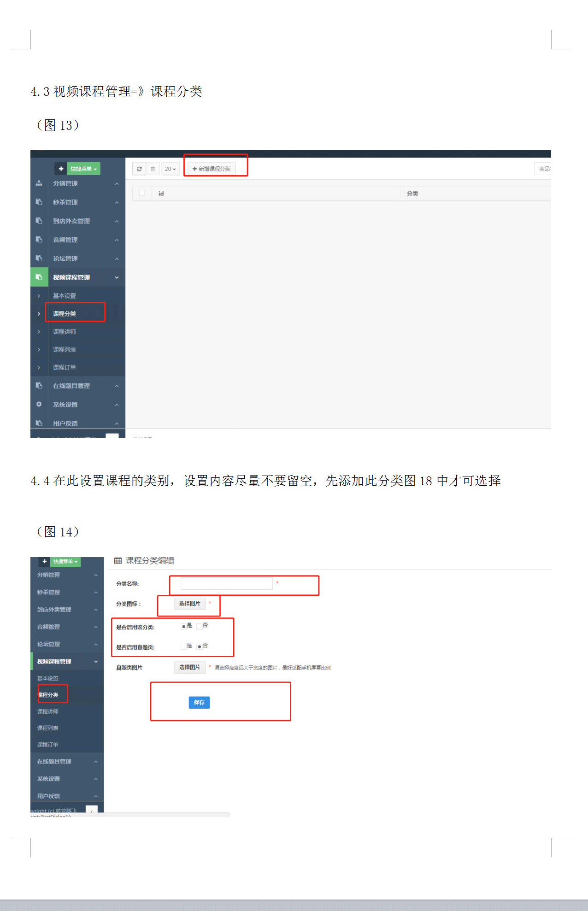This screenshot has height=911, width=588.
Task: Open 课程讲师 in the figure 13 sidebar
Action: point(65,332)
